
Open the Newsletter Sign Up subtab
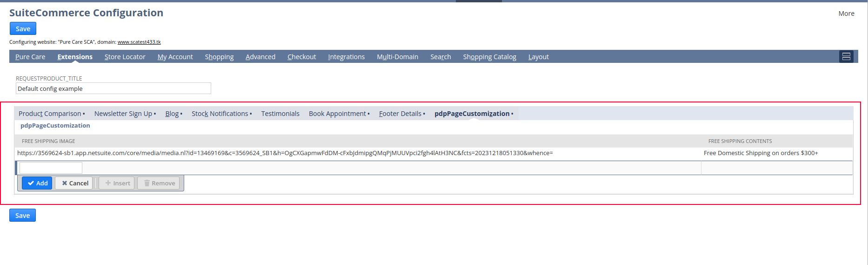(123, 114)
